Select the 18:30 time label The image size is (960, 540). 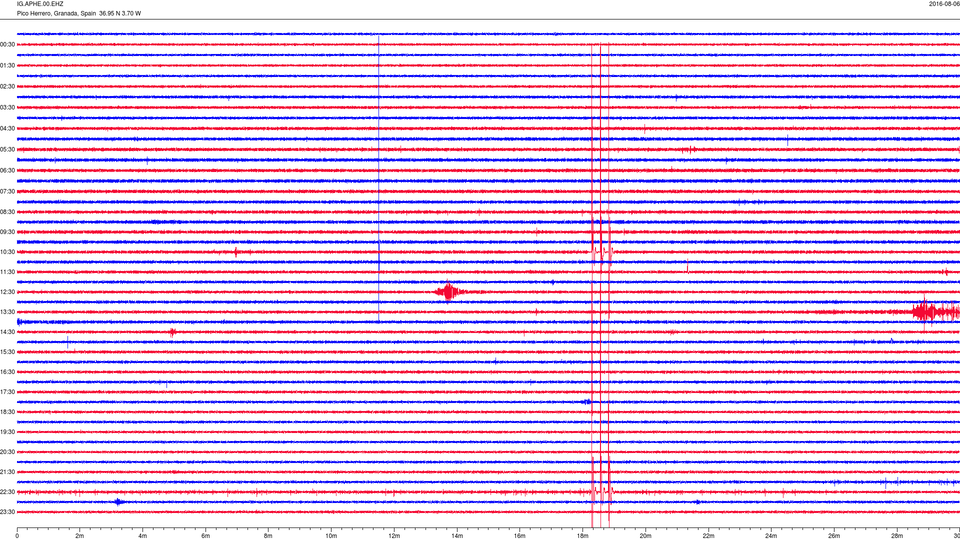[x=7, y=412]
